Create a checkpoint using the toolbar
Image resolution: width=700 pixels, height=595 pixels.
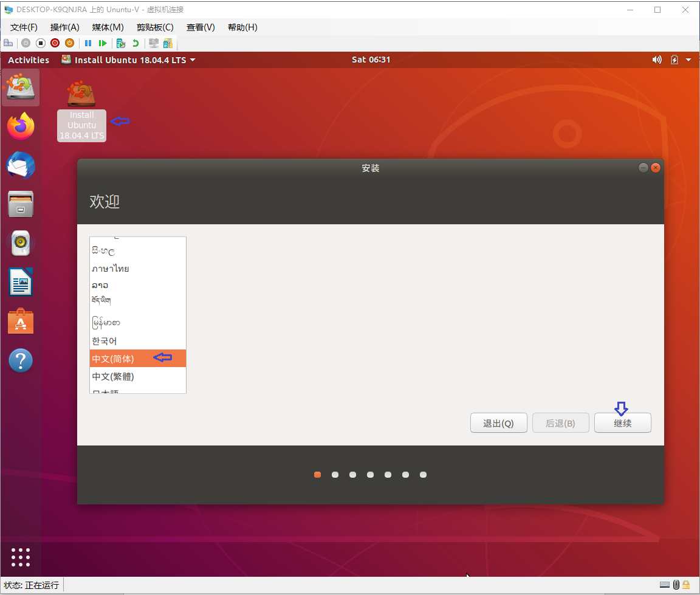click(121, 43)
